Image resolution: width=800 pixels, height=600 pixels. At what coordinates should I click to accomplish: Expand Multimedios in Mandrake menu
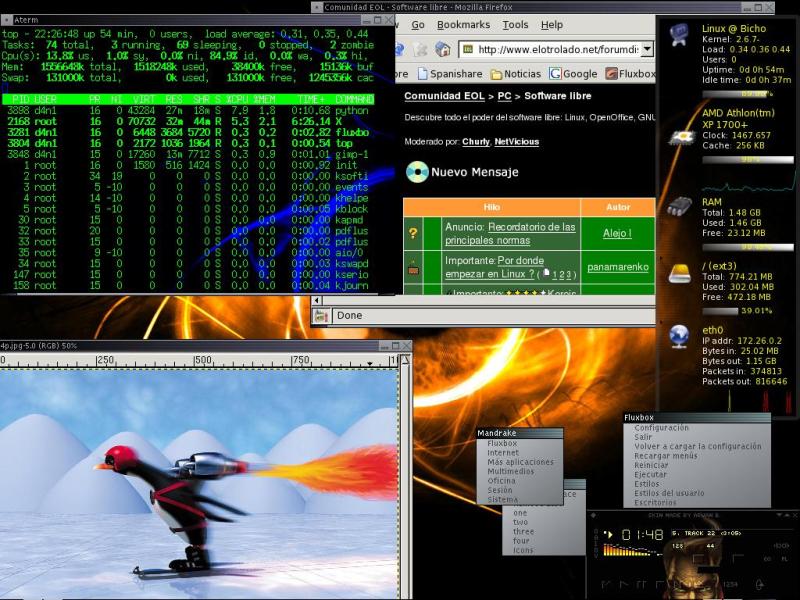[520, 471]
